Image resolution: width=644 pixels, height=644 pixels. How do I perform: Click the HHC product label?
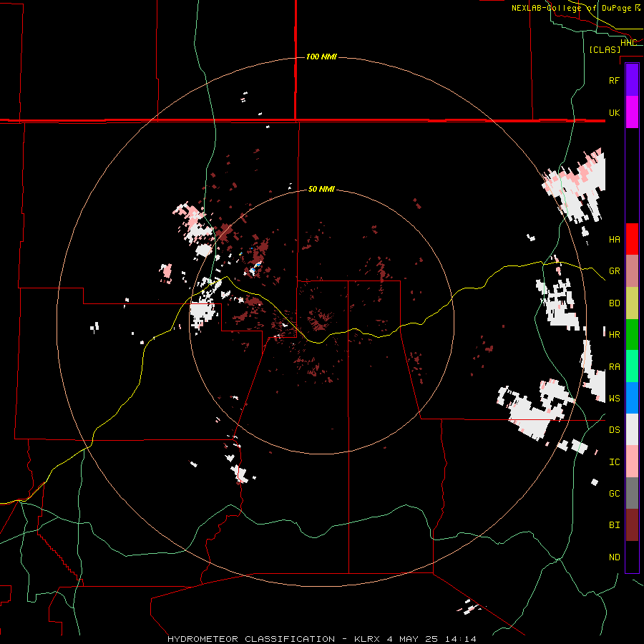click(x=628, y=43)
